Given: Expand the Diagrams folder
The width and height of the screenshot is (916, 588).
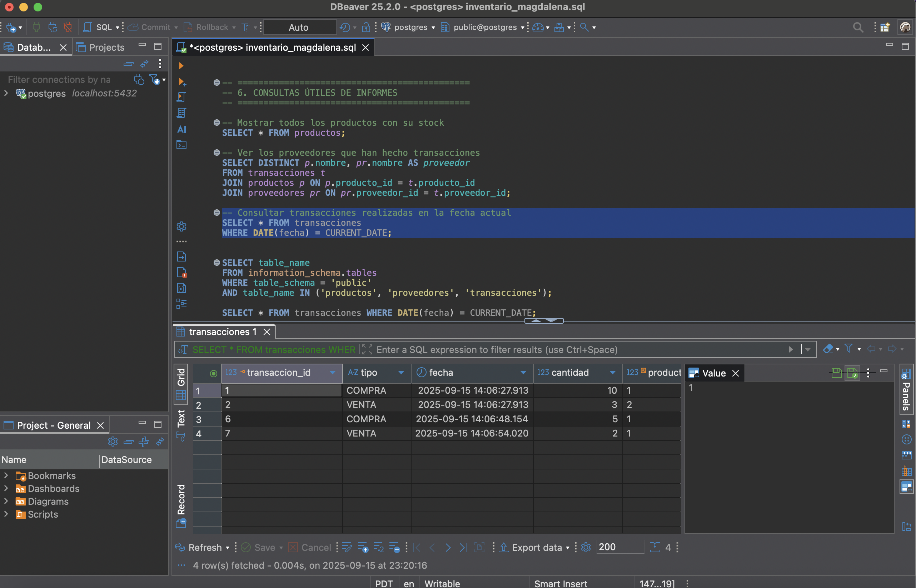Looking at the screenshot, I should click(6, 501).
